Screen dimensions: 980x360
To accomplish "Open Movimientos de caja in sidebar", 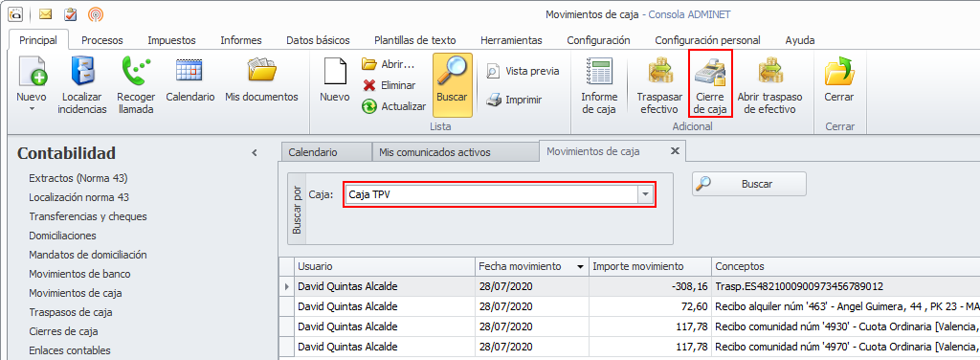I will point(75,293).
